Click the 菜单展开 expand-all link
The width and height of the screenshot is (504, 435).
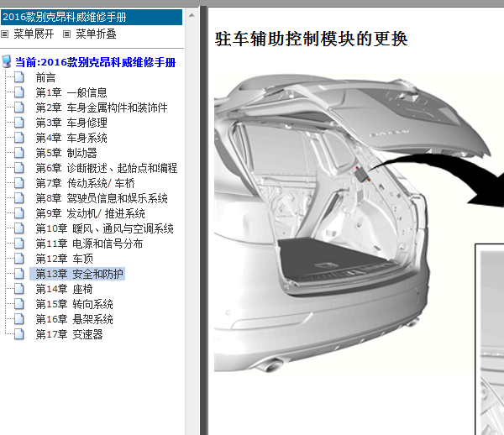[x=34, y=34]
